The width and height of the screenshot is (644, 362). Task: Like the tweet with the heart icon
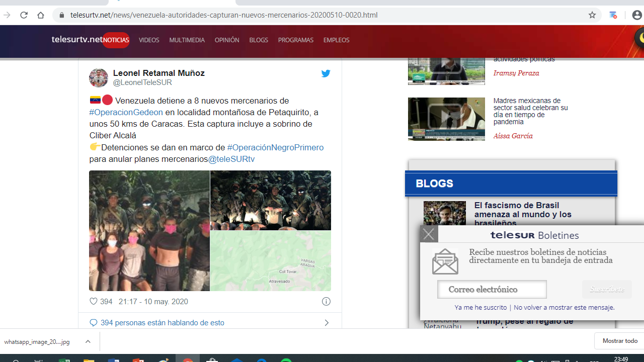(x=93, y=302)
